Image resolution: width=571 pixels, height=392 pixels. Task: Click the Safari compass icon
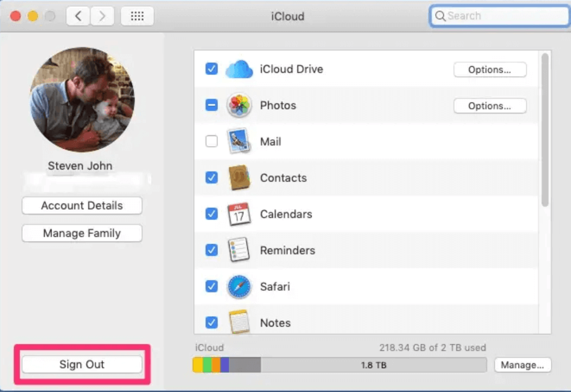click(239, 286)
